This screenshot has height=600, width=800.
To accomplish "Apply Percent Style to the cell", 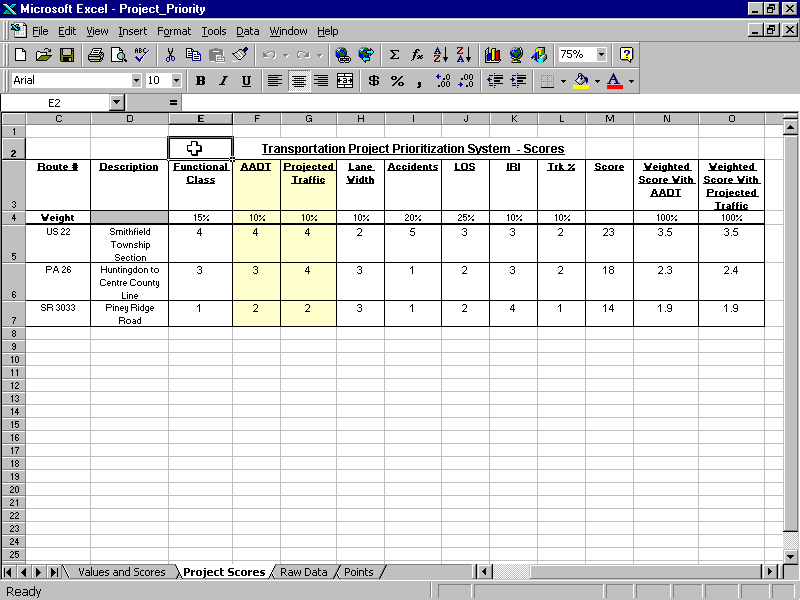I will pyautogui.click(x=396, y=81).
